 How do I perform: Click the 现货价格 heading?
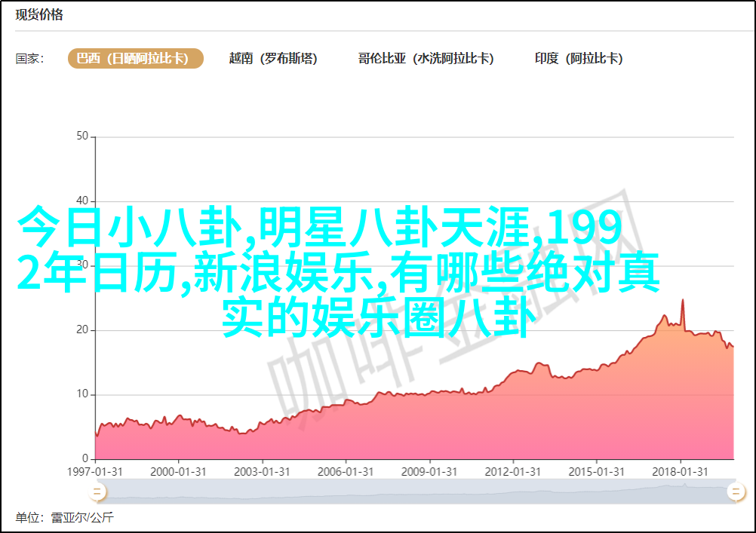click(x=39, y=15)
